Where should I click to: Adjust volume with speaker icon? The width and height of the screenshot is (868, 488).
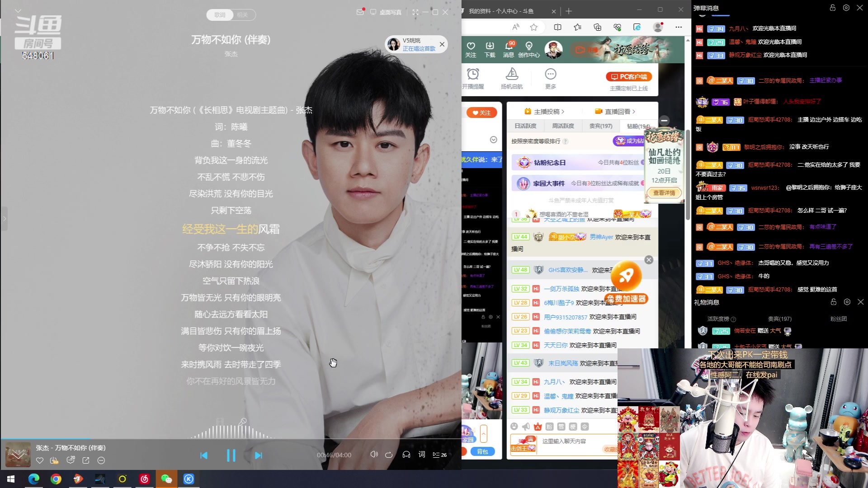(374, 455)
